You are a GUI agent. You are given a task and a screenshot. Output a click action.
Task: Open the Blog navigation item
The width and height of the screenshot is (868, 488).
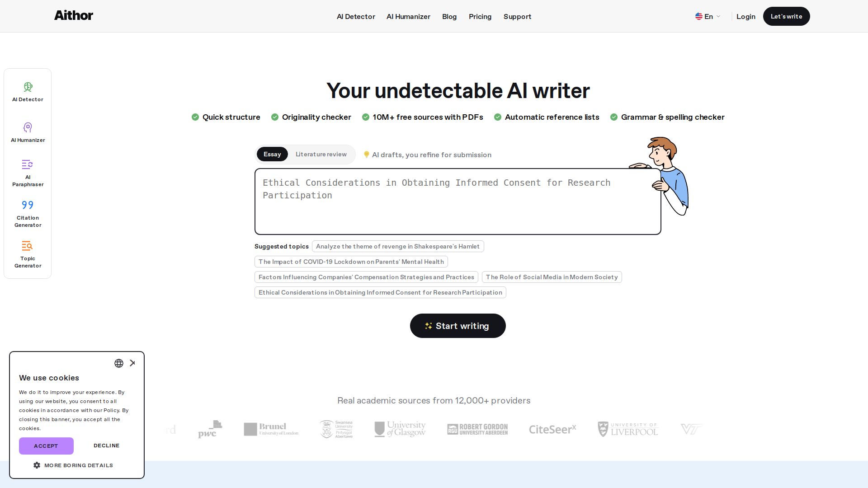(449, 17)
